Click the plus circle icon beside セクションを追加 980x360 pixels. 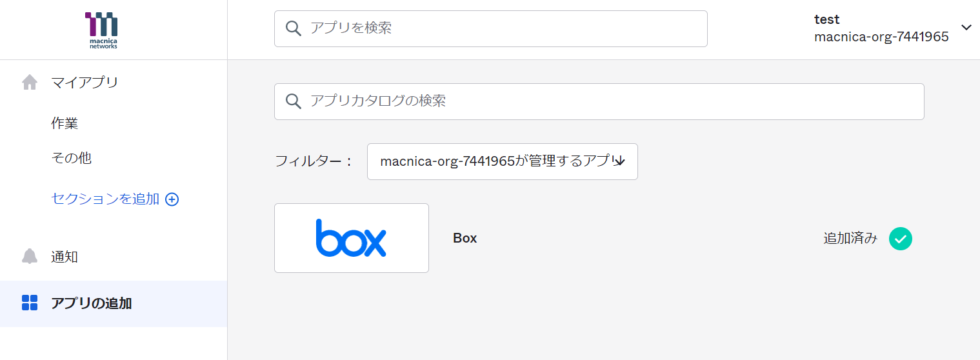pyautogui.click(x=172, y=199)
